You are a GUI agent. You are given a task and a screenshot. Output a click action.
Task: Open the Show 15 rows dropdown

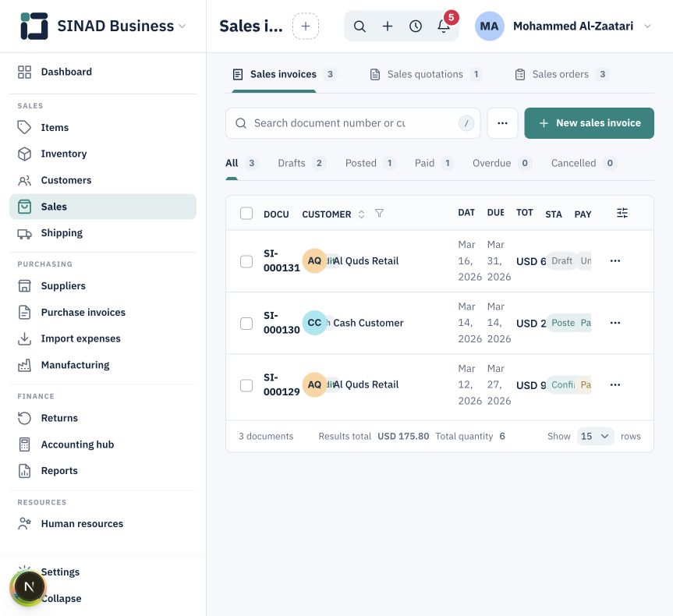[595, 436]
